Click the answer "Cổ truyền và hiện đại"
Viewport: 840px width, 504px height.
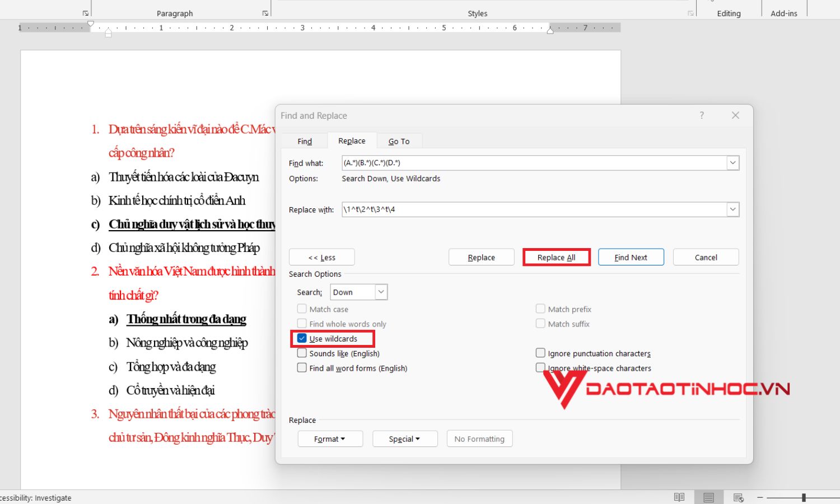click(x=170, y=390)
